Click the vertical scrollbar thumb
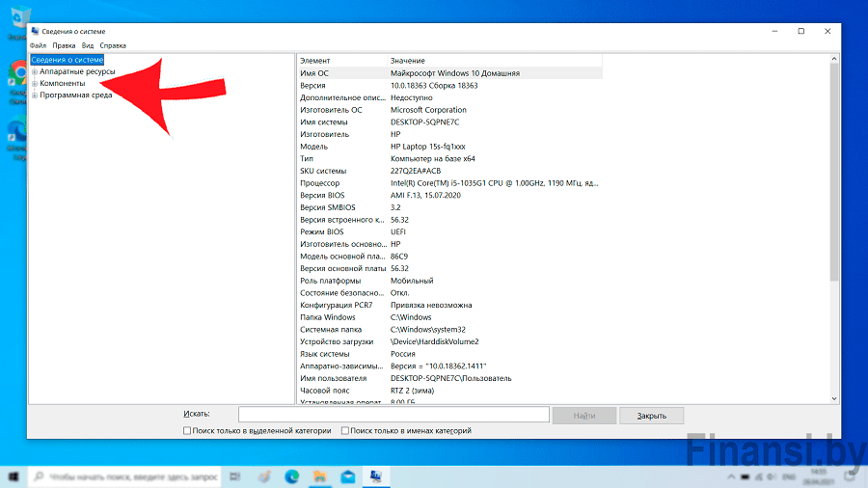 pyautogui.click(x=834, y=172)
